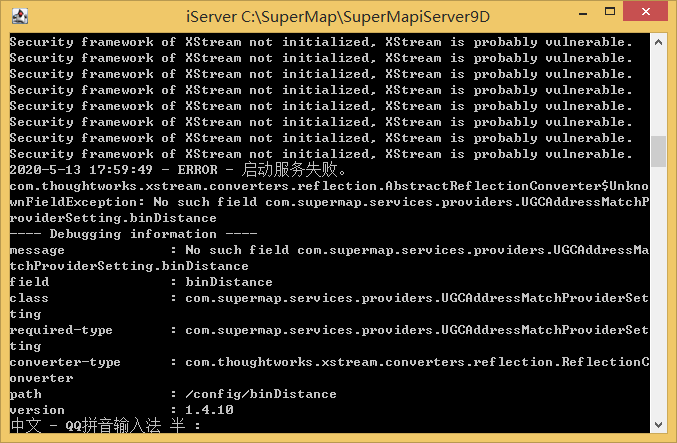Click the 'converter-type' label
The height and width of the screenshot is (443, 677).
65,362
